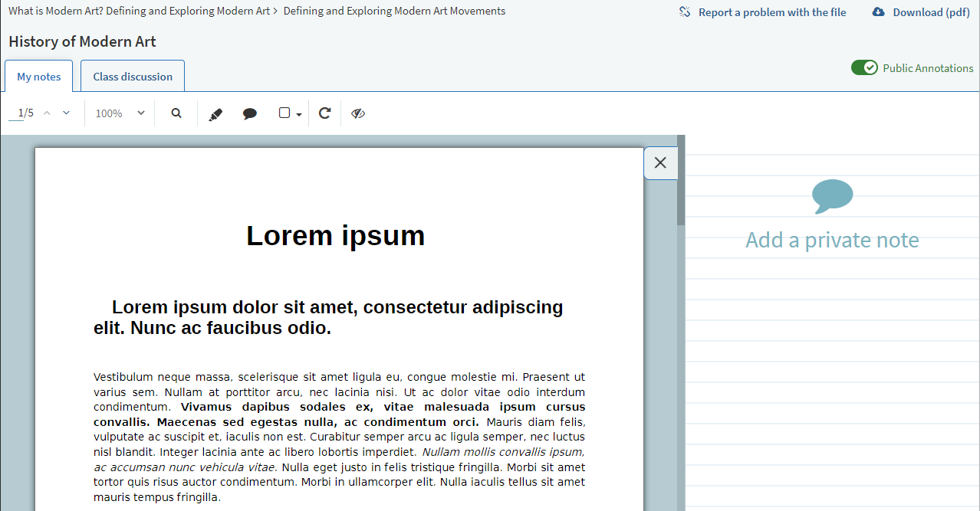Toggle the Public Annotations switch

point(864,68)
